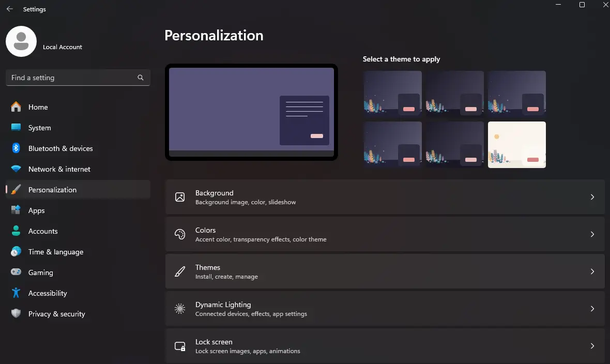Click the Bluetooth icon in sidebar
This screenshot has height=364, width=610.
click(16, 148)
